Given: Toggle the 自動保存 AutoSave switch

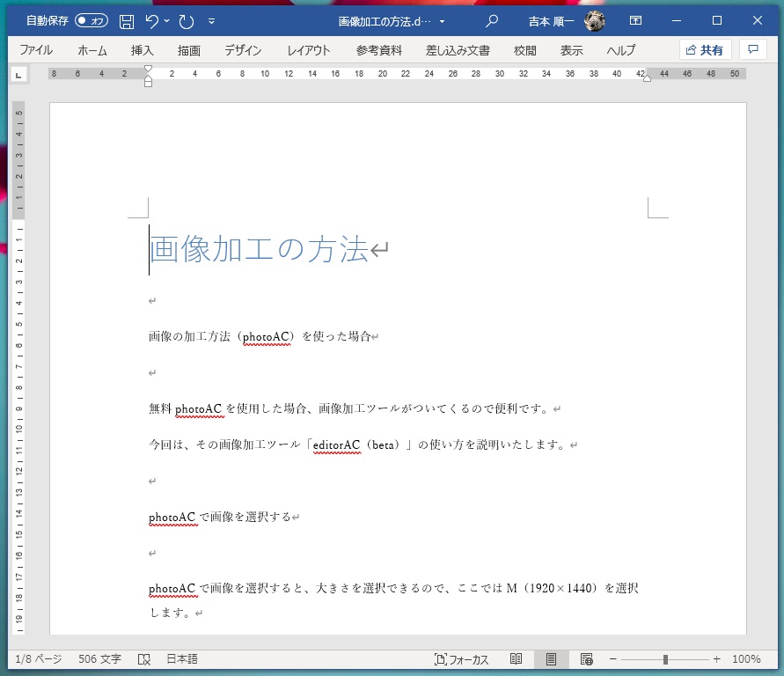Looking at the screenshot, I should 92,20.
